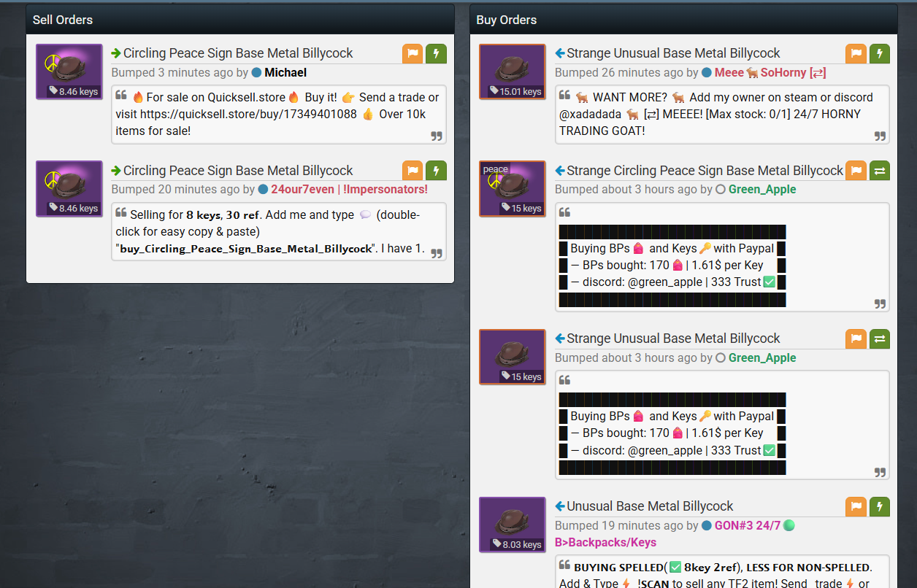
Task: Click the buy_Circling_Peace_Sign_Base_Metal_Billycock command text
Action: 245,249
